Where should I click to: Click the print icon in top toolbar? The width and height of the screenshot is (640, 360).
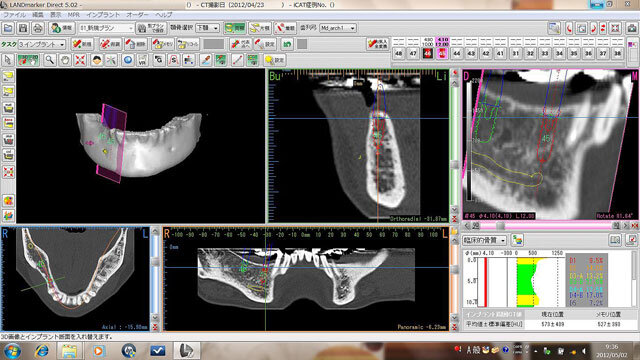pos(38,28)
